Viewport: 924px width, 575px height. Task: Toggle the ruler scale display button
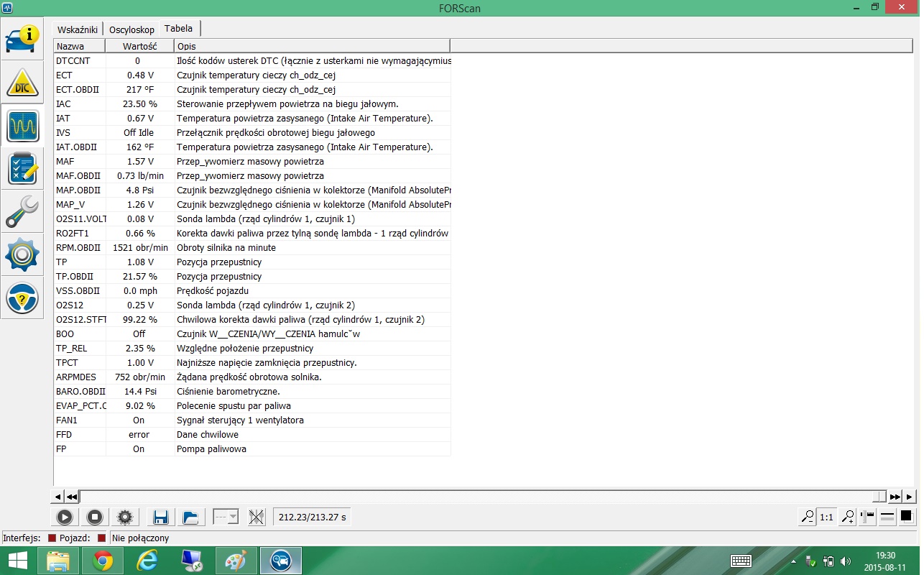click(x=867, y=517)
